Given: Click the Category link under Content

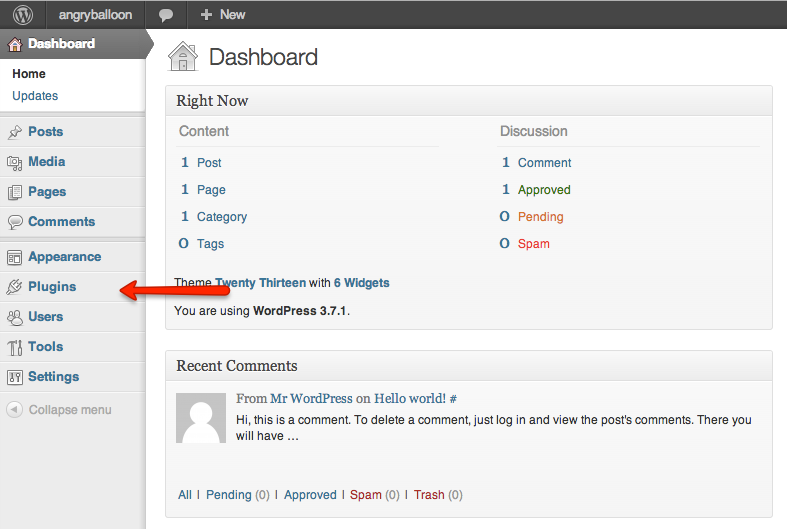Looking at the screenshot, I should (222, 217).
